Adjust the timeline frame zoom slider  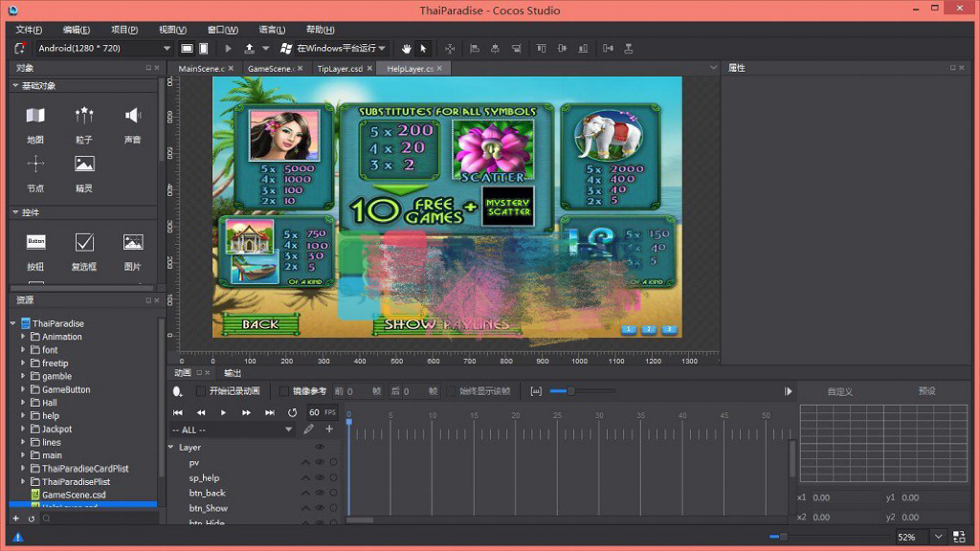tap(570, 391)
